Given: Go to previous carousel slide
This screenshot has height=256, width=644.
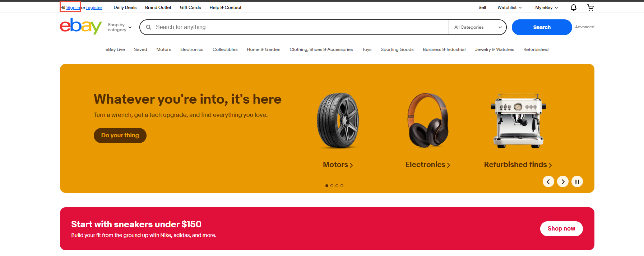Looking at the screenshot, I should pos(548,182).
